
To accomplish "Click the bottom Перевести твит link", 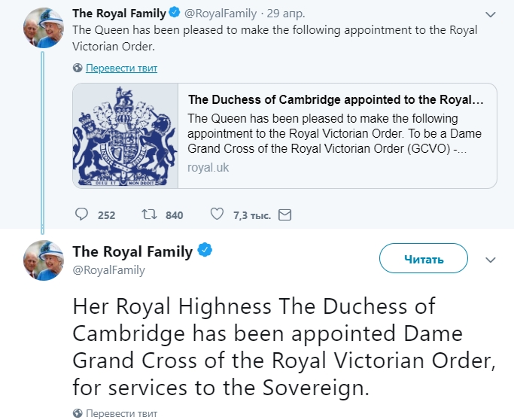I will click(x=121, y=413).
